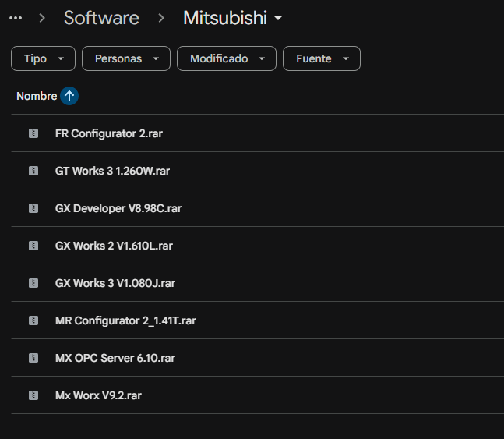This screenshot has width=504, height=439.
Task: Show hidden breadcrumb folders via the three dots
Action: click(x=16, y=18)
